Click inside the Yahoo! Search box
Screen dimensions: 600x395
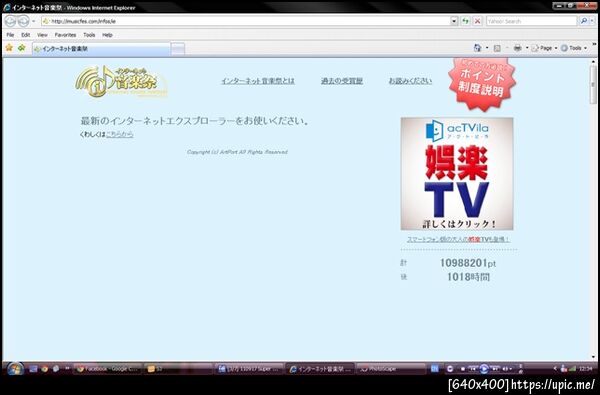pyautogui.click(x=531, y=21)
